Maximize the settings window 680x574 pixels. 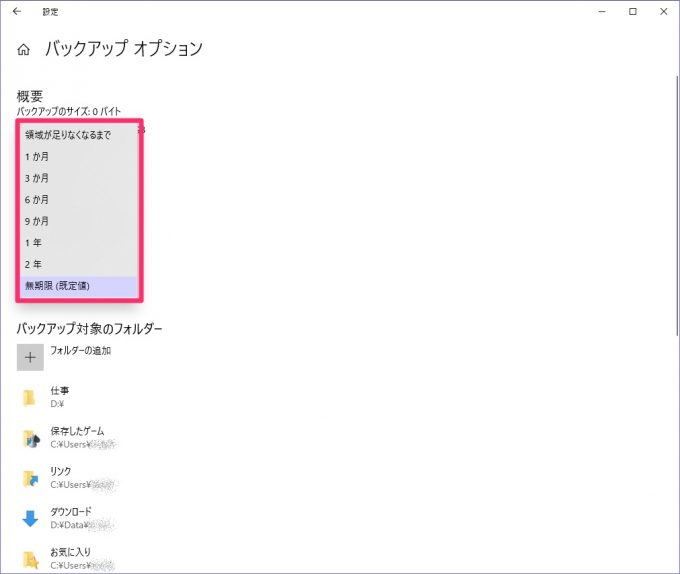pyautogui.click(x=633, y=12)
